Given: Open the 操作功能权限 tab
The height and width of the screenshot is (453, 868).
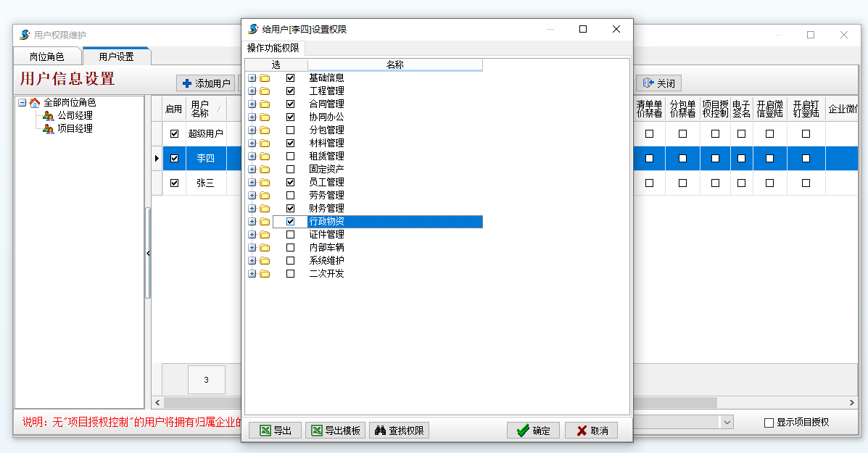Looking at the screenshot, I should point(273,49).
